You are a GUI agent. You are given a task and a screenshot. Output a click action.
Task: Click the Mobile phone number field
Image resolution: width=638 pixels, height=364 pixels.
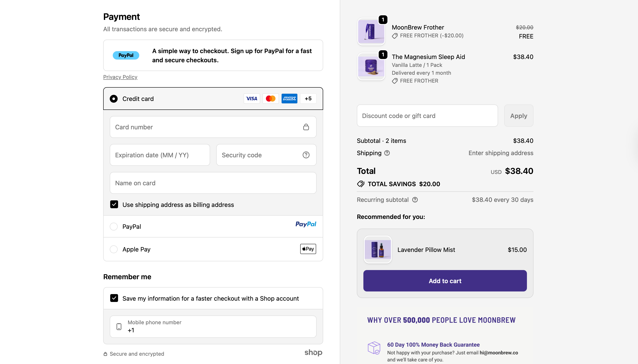(213, 326)
